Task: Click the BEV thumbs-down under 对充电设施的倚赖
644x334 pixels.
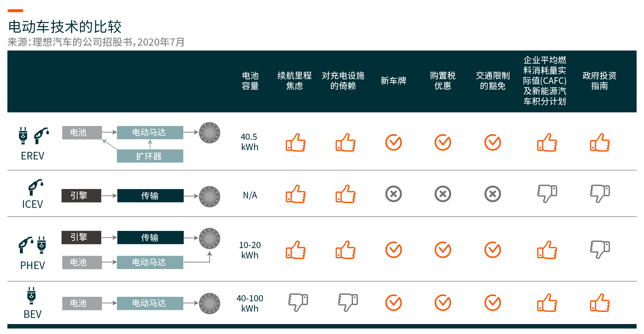Action: tap(348, 302)
